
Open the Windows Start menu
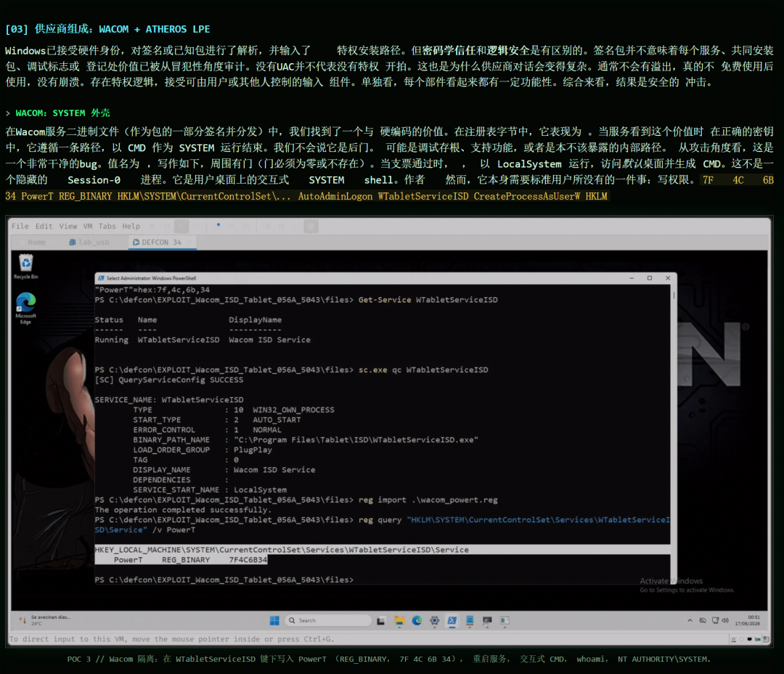coord(274,620)
